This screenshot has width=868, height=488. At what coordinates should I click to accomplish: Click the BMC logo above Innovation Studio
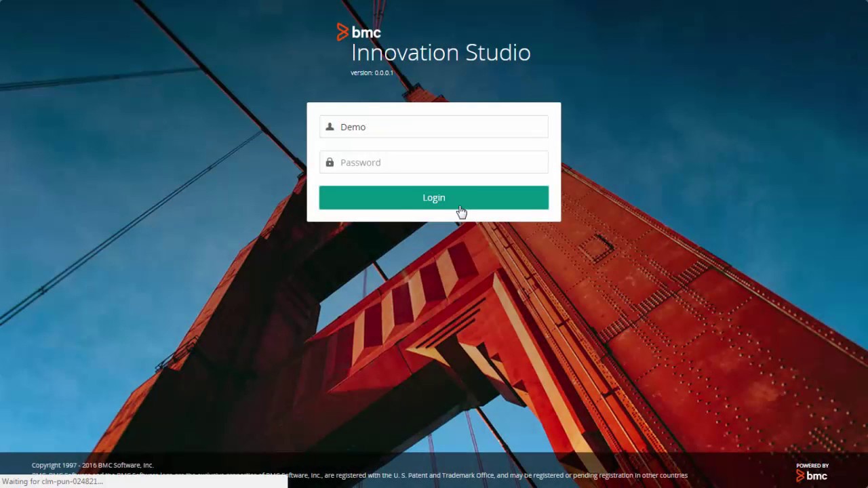point(359,32)
